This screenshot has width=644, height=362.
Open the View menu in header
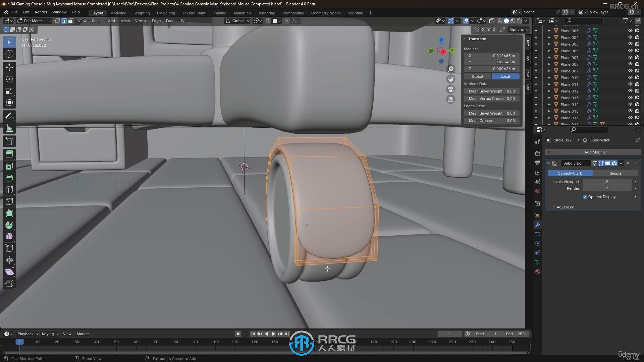point(82,21)
